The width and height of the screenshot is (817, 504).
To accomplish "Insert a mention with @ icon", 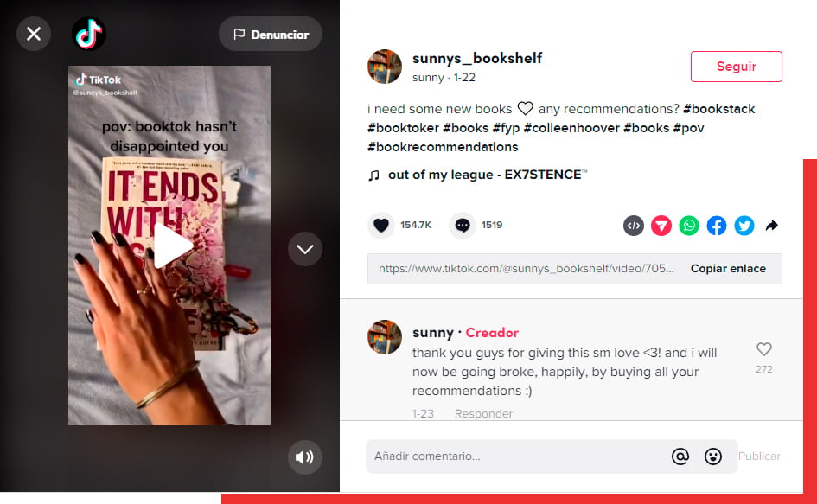I will point(680,456).
